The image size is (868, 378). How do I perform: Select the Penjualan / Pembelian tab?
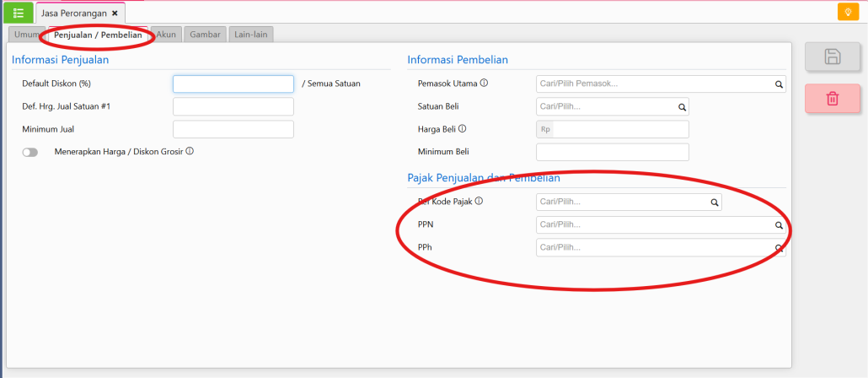98,35
